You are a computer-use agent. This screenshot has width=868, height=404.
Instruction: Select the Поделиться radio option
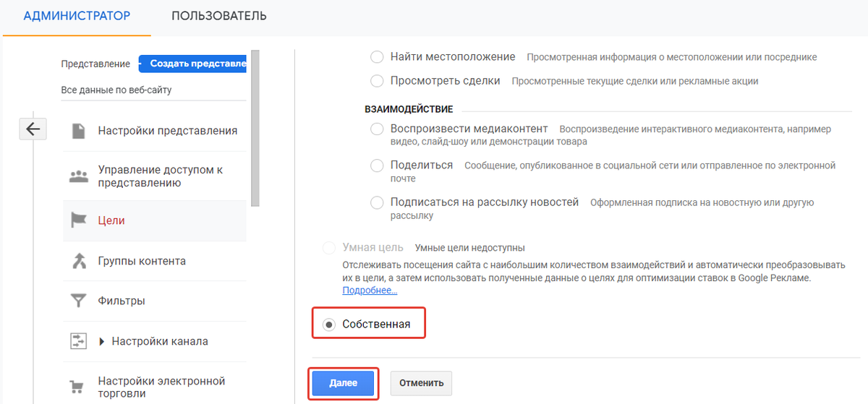click(377, 166)
